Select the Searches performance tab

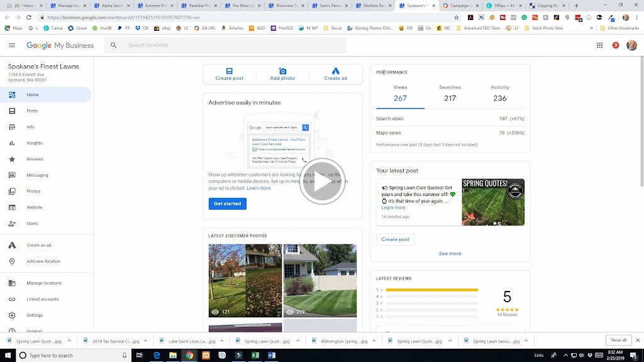[450, 94]
